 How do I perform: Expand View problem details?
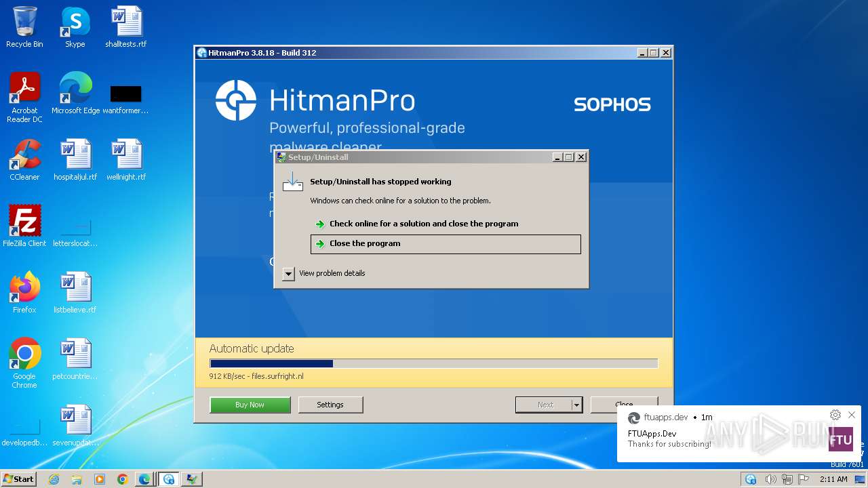(289, 274)
